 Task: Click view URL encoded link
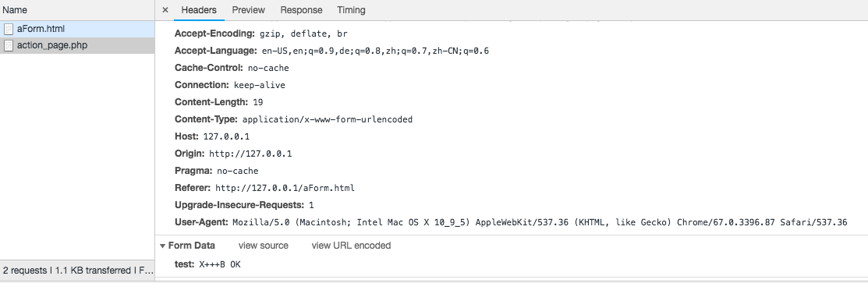click(x=351, y=246)
